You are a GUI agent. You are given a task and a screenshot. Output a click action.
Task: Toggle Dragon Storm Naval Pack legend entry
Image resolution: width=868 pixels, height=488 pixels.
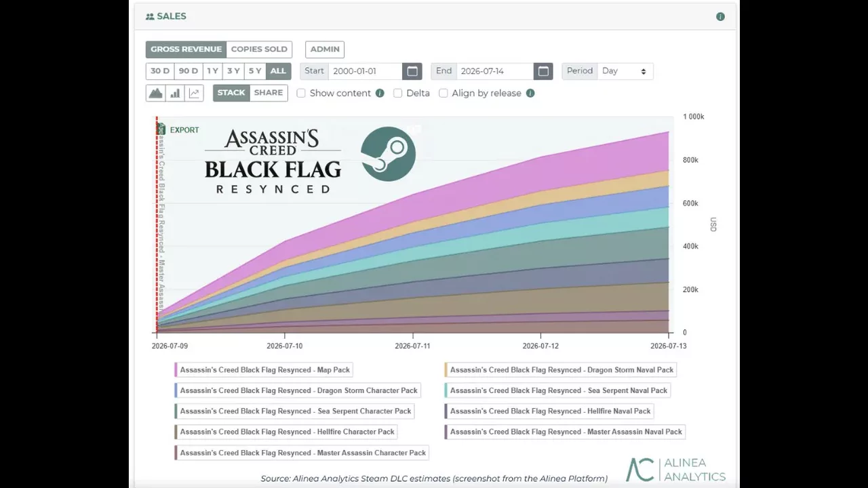click(561, 370)
